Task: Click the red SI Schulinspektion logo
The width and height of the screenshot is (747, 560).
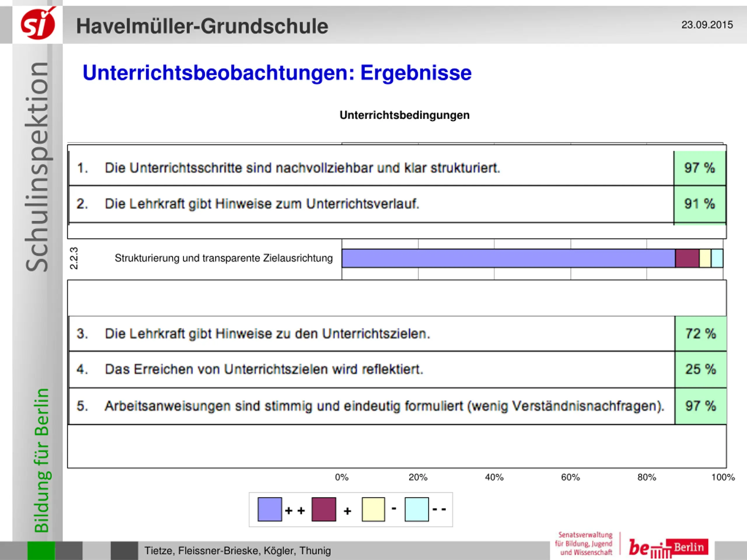Action: pyautogui.click(x=38, y=24)
